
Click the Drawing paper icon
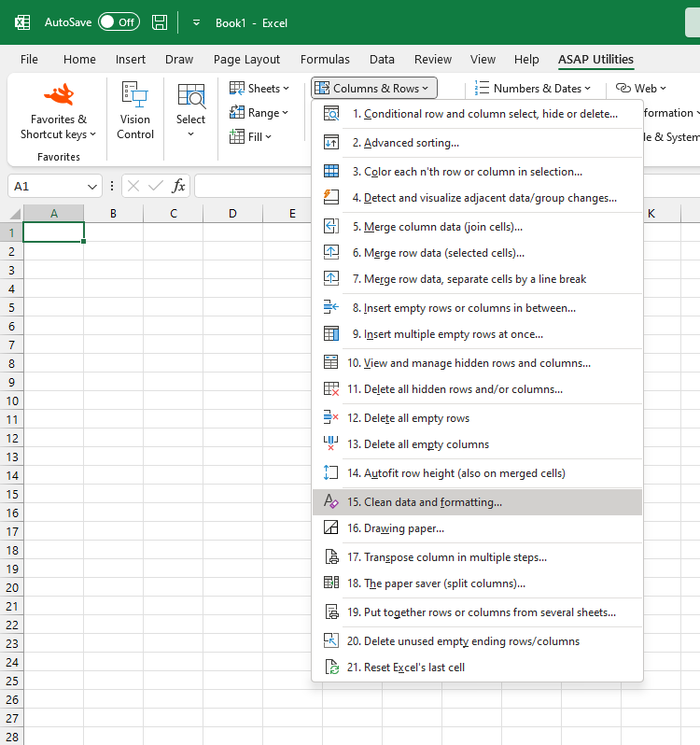pos(331,528)
